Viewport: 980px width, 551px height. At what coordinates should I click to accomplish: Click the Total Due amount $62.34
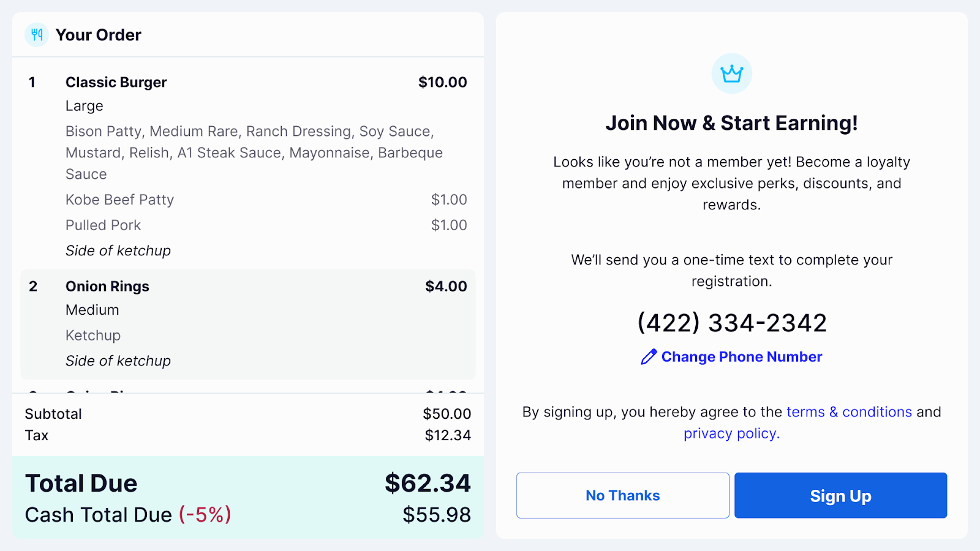428,483
